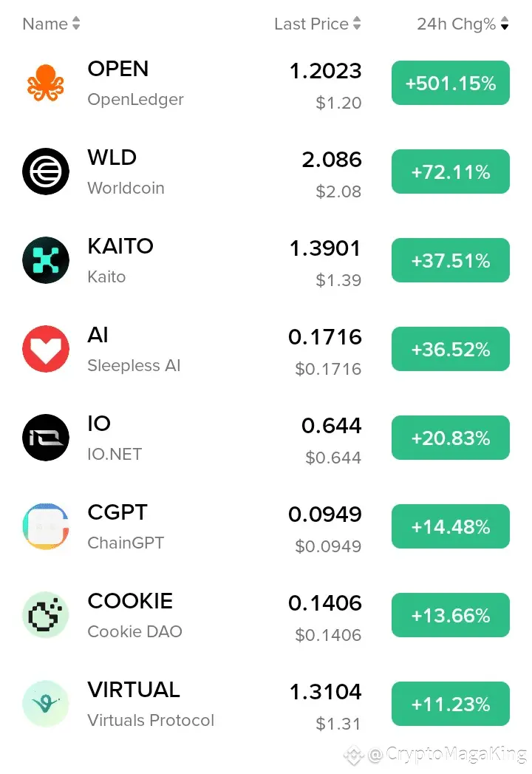This screenshot has height=774, width=532.
Task: Click the 0.1716 AI last price
Action: click(x=324, y=337)
